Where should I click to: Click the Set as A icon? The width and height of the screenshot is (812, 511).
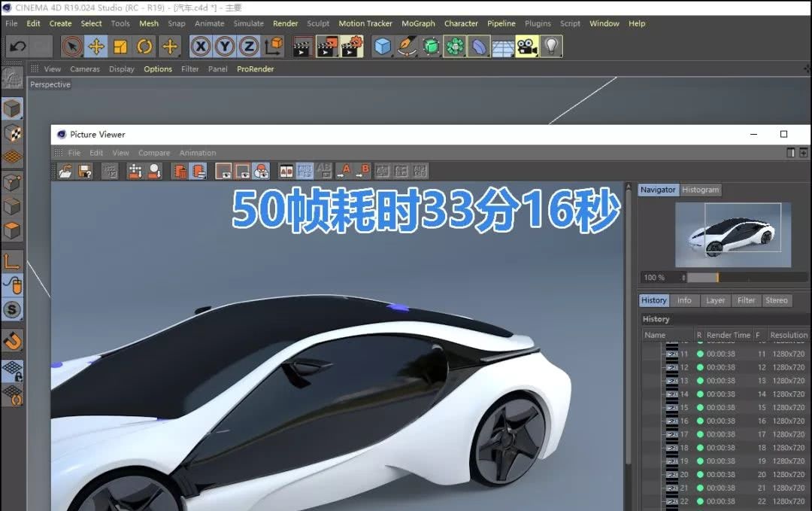344,171
